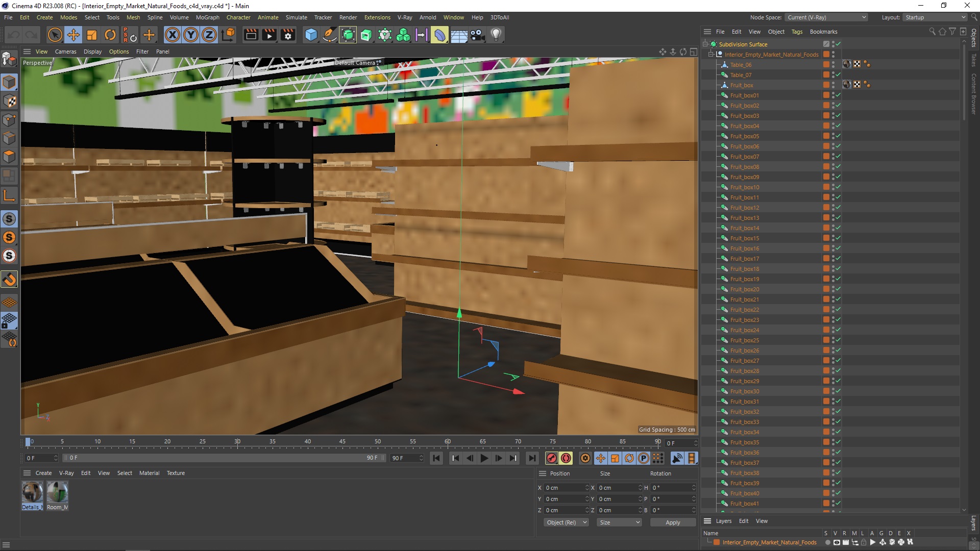The height and width of the screenshot is (551, 980).
Task: Open the Render menu
Action: (x=348, y=17)
